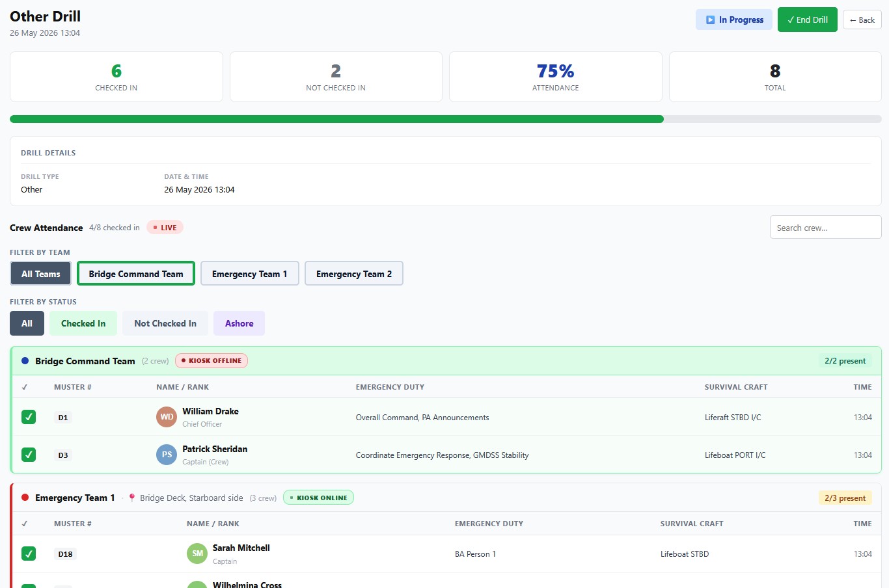Filter crew by Checked In status
Screen dimensions: 889x588
coord(83,323)
